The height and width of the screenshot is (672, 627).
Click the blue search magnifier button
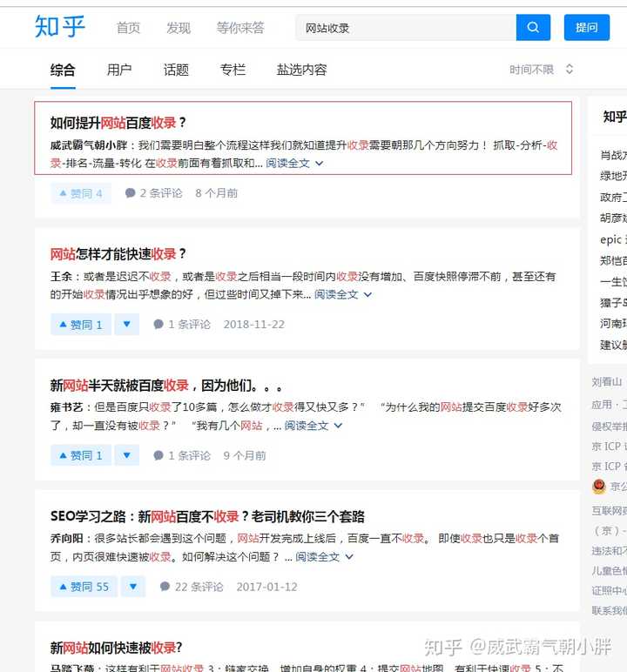533,28
